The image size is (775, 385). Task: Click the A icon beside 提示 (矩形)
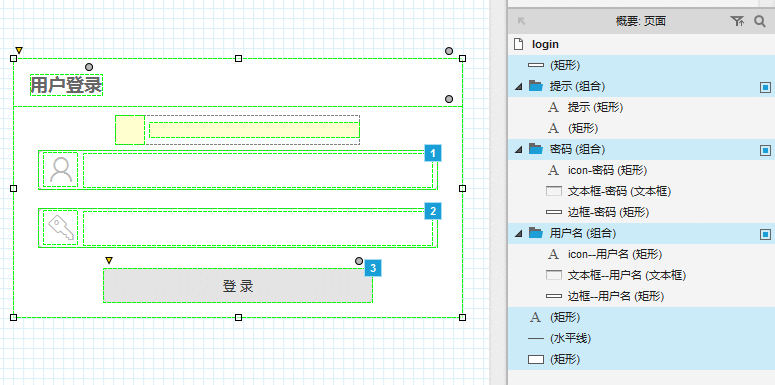click(x=554, y=107)
